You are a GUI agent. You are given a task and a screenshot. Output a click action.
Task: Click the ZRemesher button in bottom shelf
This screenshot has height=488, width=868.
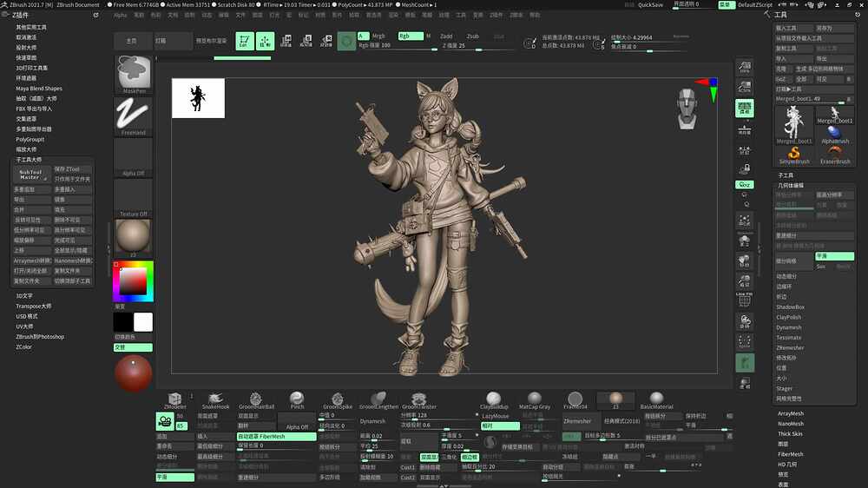click(x=577, y=421)
